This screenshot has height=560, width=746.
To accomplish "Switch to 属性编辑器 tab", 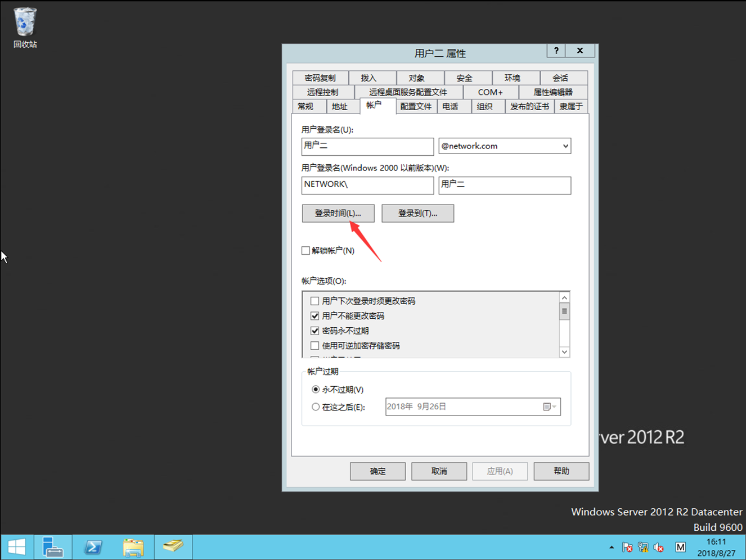I will [553, 92].
